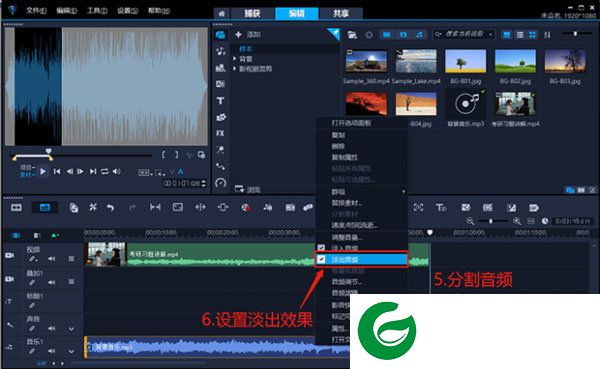This screenshot has width=600, height=369.
Task: Click the zoom out magnifier on timeline
Action: (x=470, y=221)
